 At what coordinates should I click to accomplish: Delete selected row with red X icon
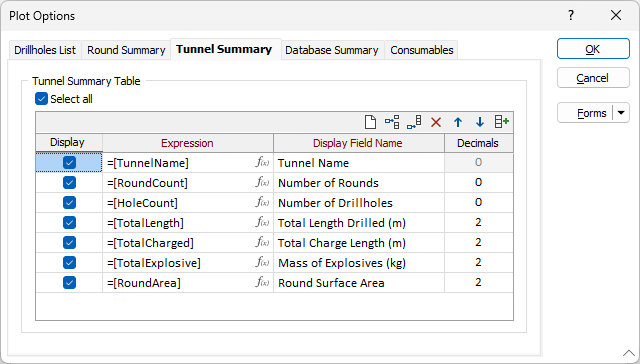436,122
